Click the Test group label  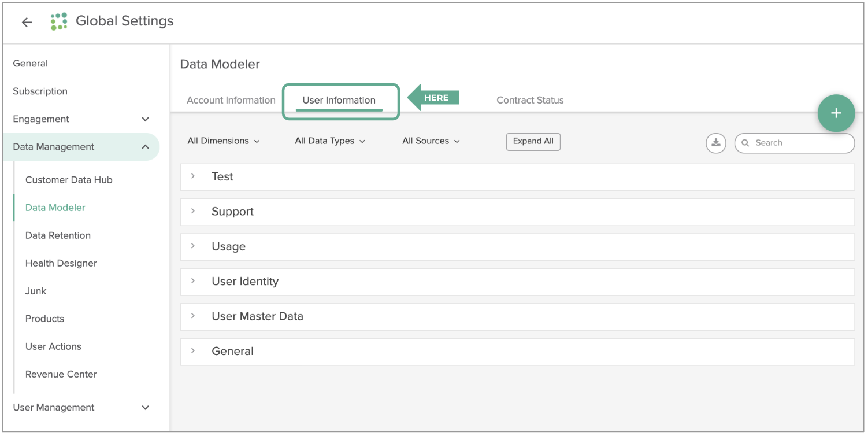tap(222, 177)
